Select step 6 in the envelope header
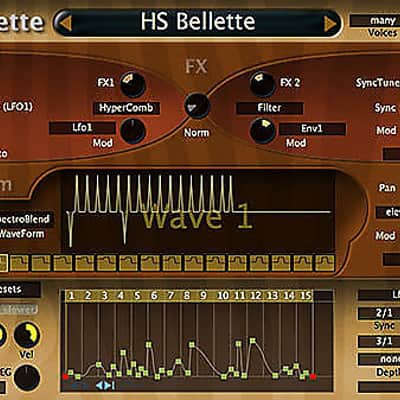Viewport: 400px width, 400px height. [154, 296]
